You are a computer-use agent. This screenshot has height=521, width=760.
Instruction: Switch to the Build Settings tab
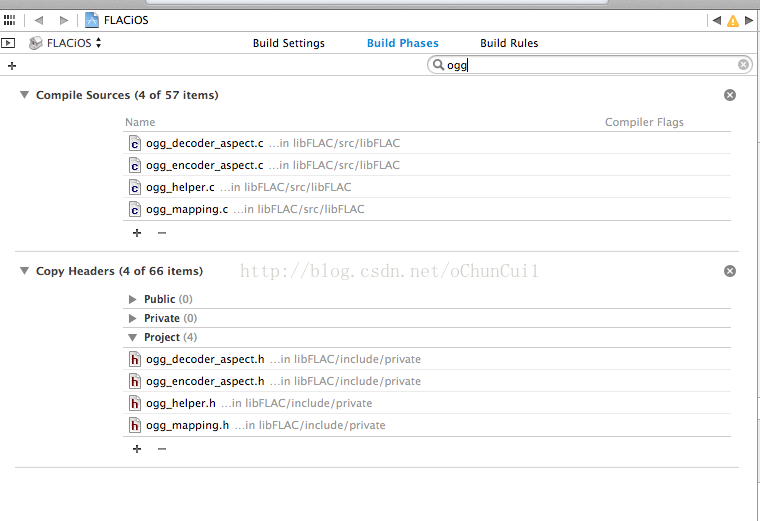[x=288, y=43]
